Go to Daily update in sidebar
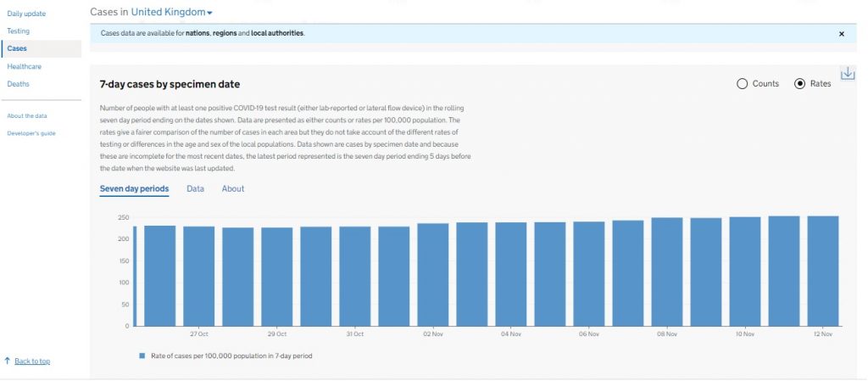Viewport: 868px width, 381px height. (x=26, y=14)
